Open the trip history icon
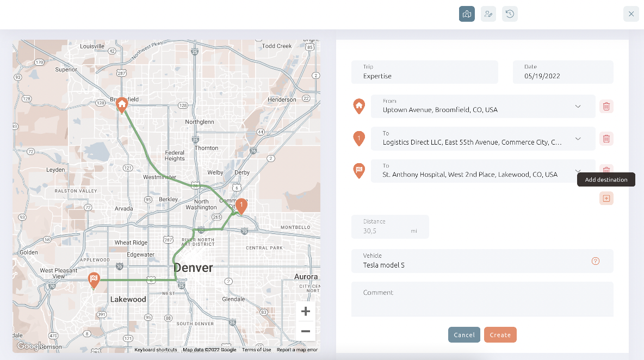Image resolution: width=644 pixels, height=360 pixels. tap(510, 14)
